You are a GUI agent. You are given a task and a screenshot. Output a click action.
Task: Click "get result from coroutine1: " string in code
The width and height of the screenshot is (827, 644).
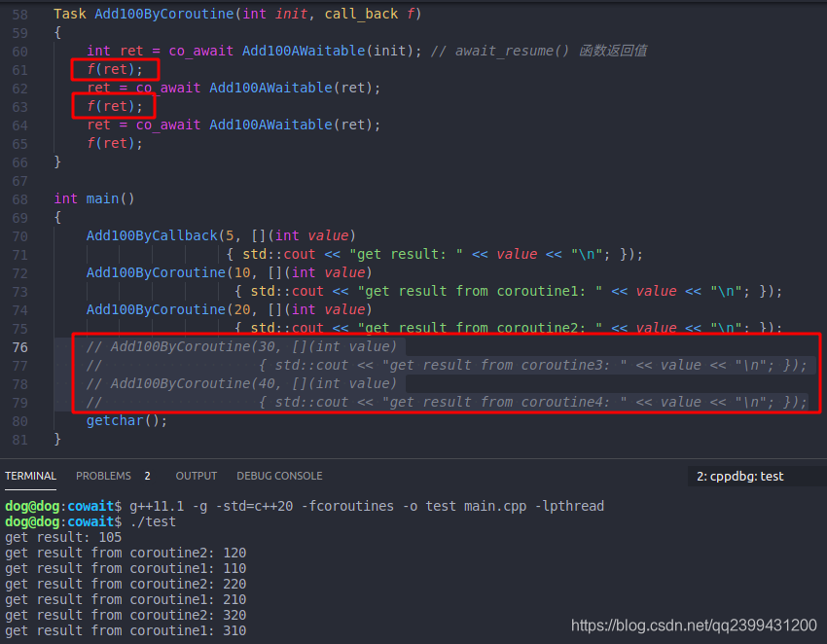[x=480, y=291]
